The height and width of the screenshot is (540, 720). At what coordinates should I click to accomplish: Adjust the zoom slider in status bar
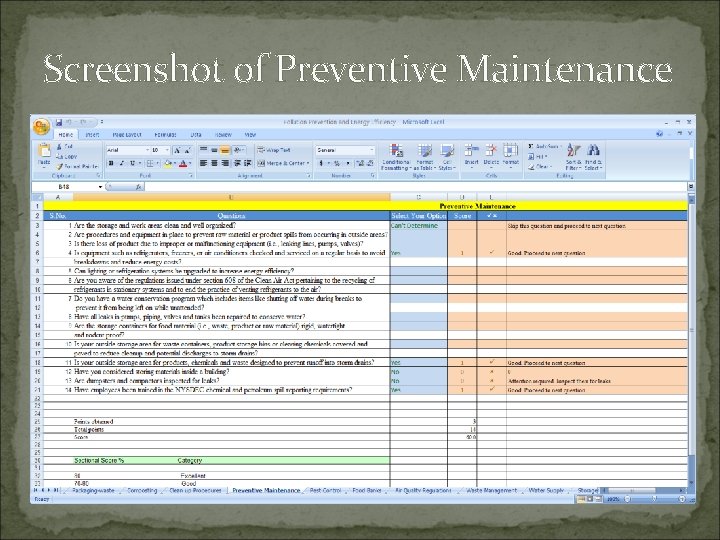654,499
